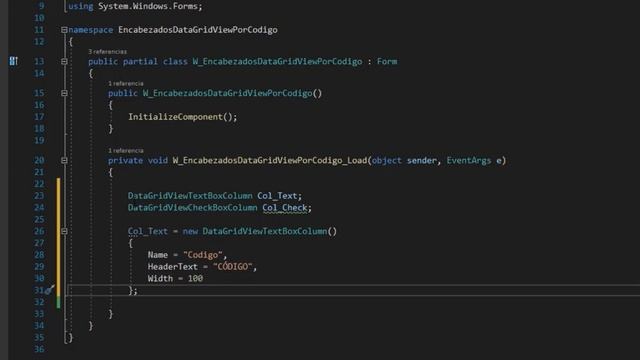Click the EventArgs parameter type
The image size is (640, 360).
[x=469, y=160]
